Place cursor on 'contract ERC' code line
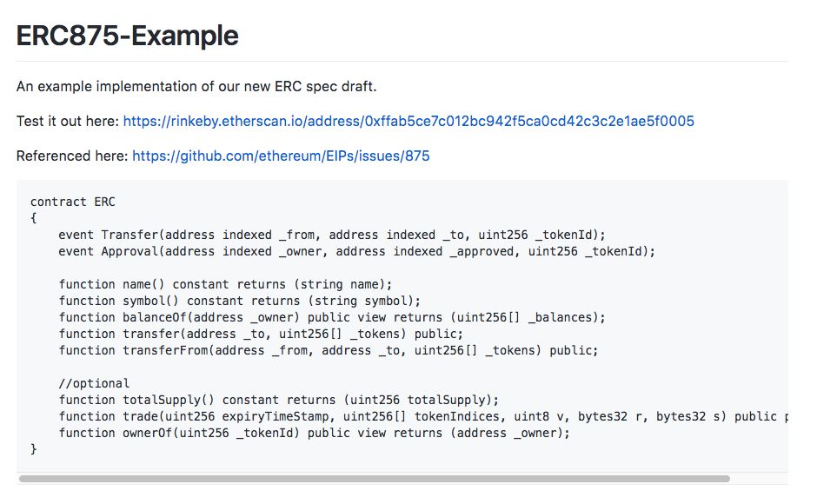 click(x=73, y=202)
